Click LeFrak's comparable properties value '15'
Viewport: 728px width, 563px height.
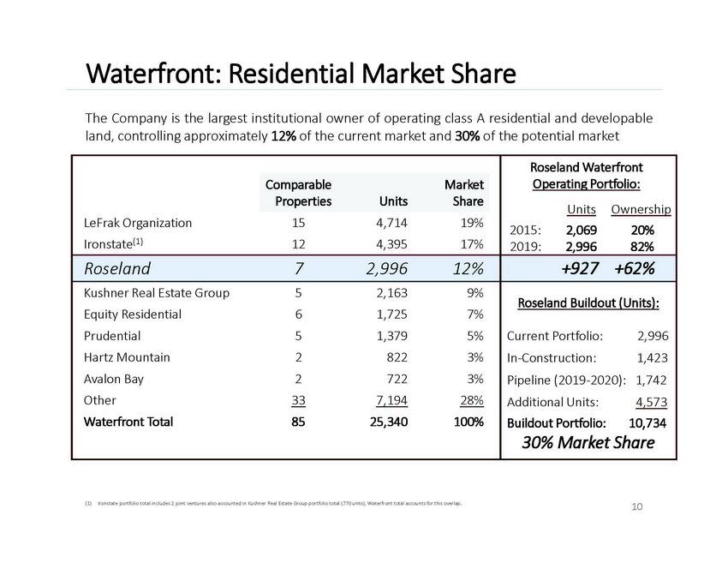298,223
